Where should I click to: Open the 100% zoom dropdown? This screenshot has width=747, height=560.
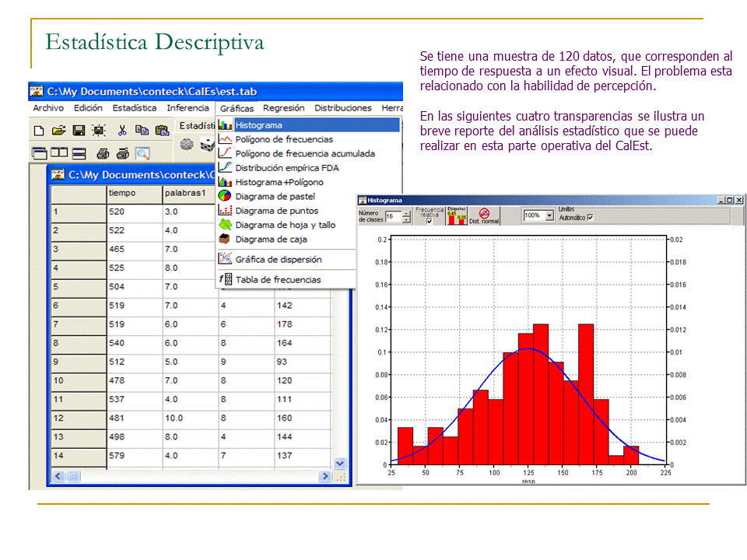click(549, 215)
